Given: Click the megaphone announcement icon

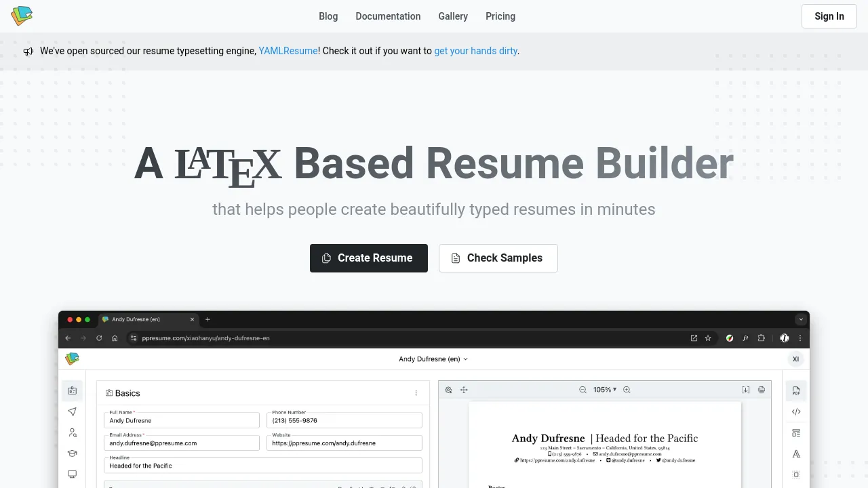Looking at the screenshot, I should pyautogui.click(x=28, y=52).
